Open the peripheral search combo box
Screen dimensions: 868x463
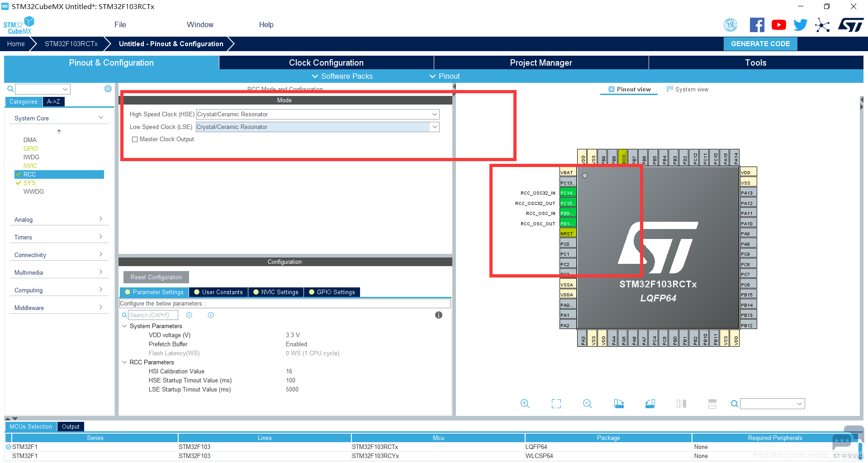(43, 89)
